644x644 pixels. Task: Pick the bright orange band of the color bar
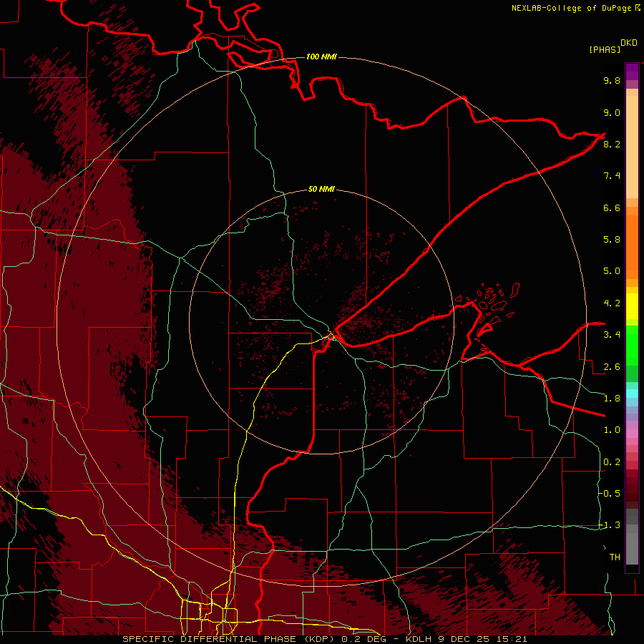pyautogui.click(x=632, y=247)
